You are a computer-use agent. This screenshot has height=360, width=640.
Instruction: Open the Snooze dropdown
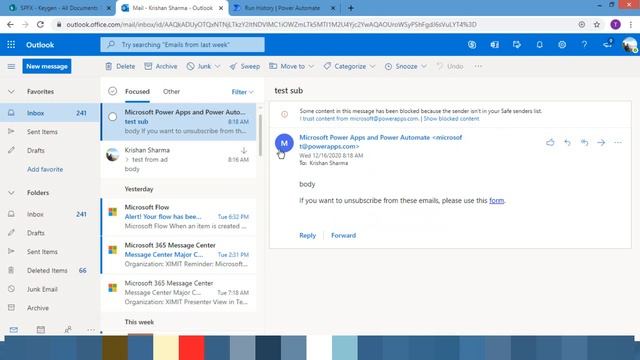(x=405, y=66)
